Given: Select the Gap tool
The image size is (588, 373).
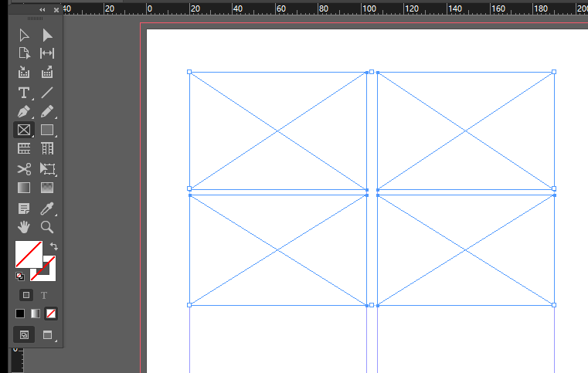Looking at the screenshot, I should (47, 53).
